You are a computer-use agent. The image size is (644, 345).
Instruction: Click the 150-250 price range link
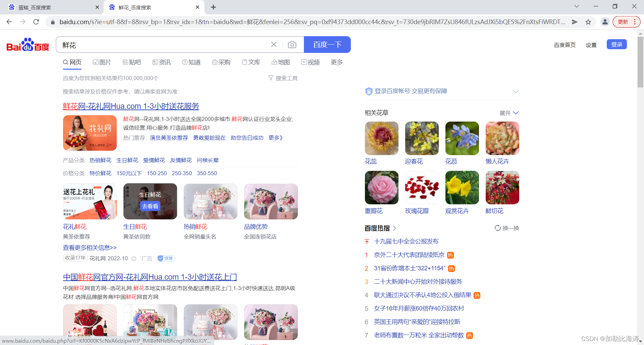(x=157, y=173)
